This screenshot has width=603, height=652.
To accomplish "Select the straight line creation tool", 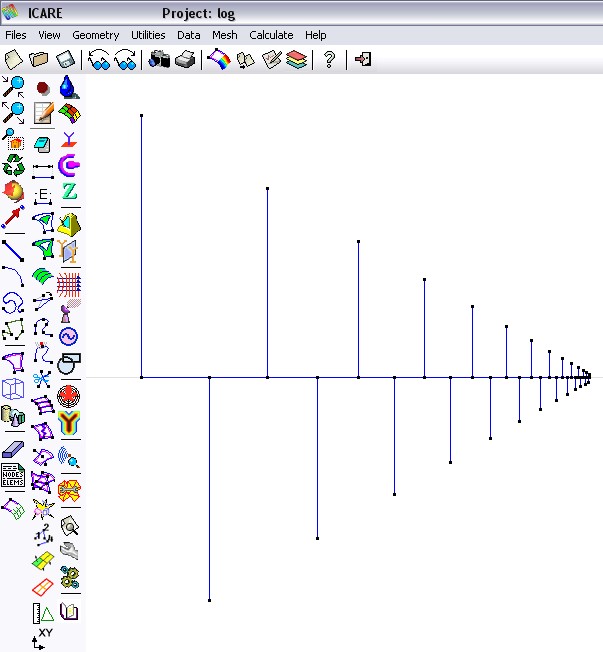I will point(13,251).
